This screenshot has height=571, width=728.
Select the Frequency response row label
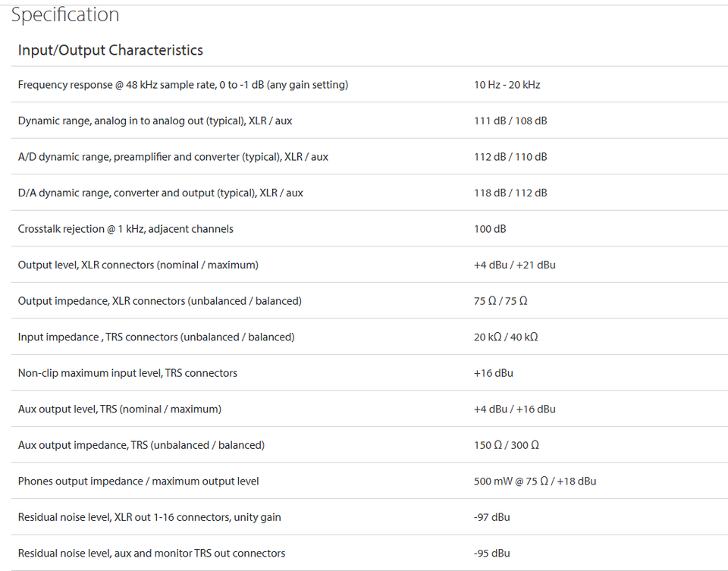183,85
